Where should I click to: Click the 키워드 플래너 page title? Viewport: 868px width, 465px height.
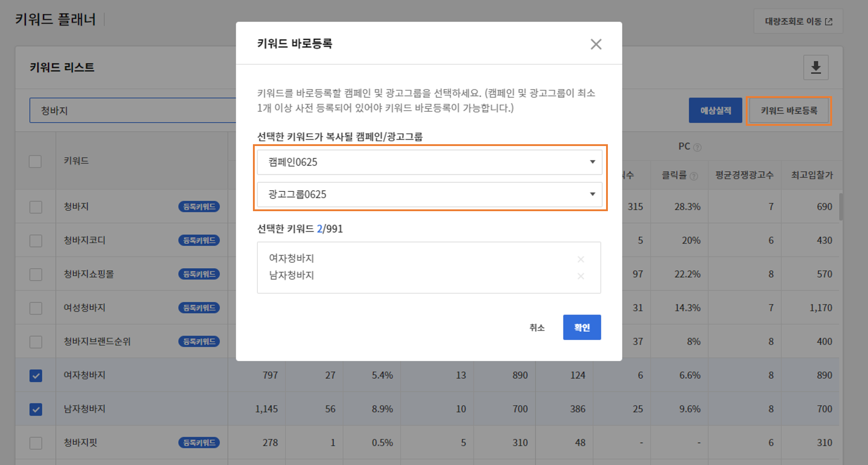(x=55, y=19)
